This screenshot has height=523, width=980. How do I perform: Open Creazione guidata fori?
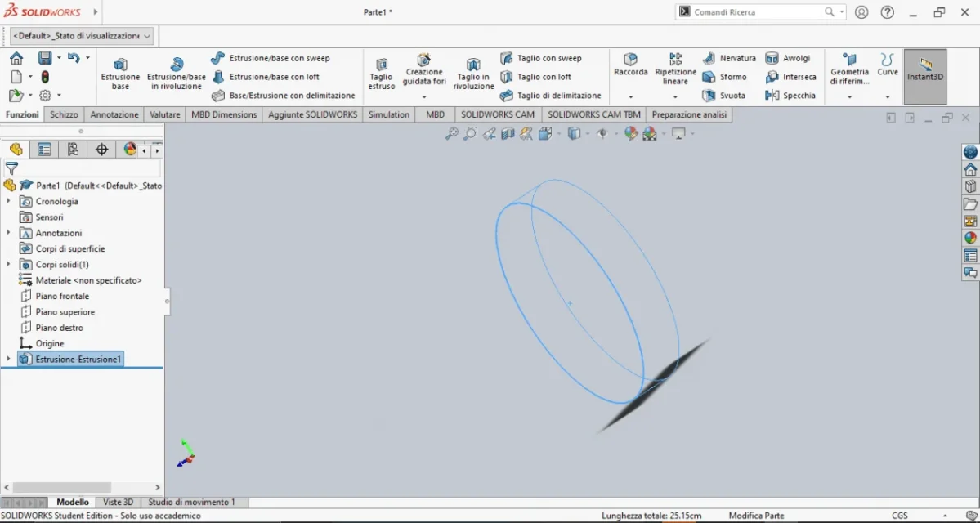424,70
